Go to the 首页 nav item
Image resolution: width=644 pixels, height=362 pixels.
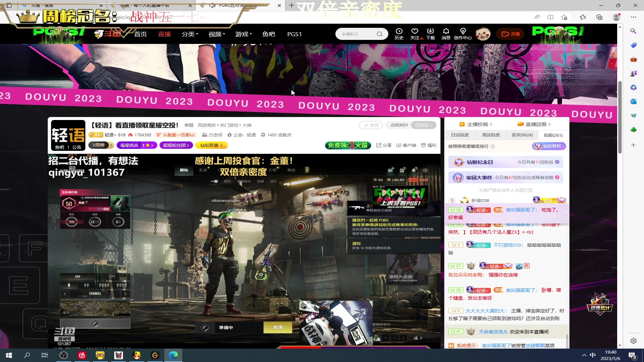[x=141, y=34]
